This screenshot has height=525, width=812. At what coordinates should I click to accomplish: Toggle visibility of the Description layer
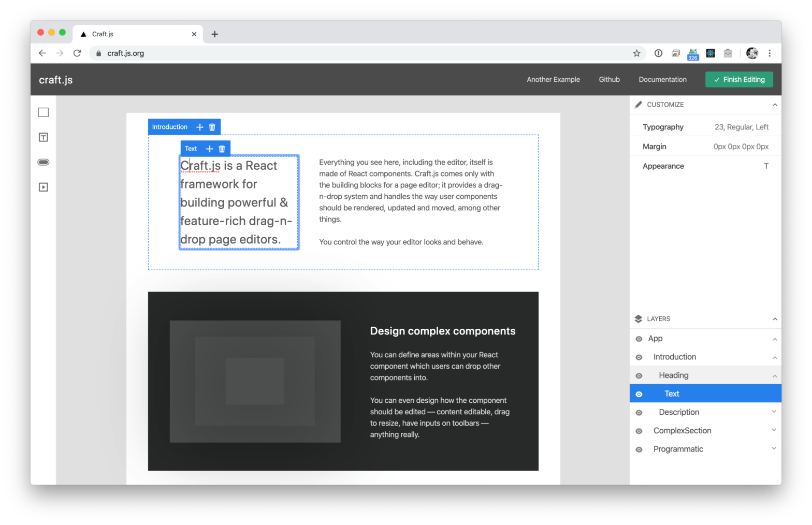pos(639,413)
